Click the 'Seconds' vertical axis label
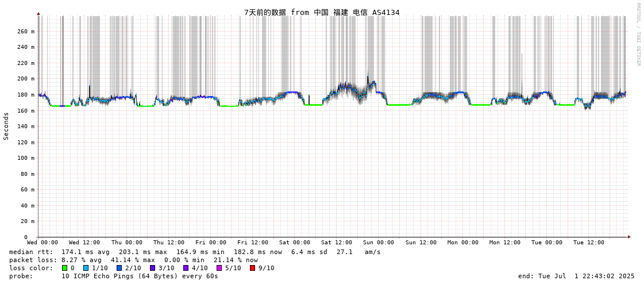Image resolution: width=644 pixels, height=284 pixels. coord(6,126)
